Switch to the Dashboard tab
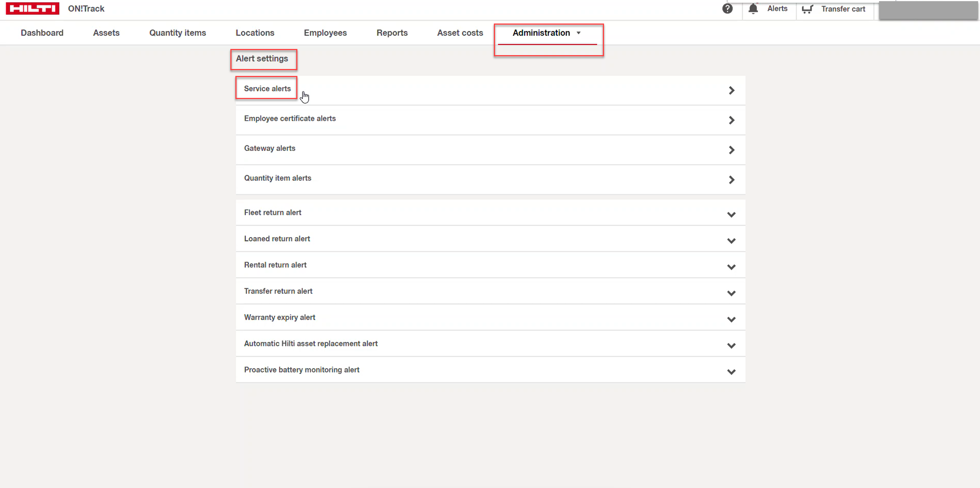Image resolution: width=980 pixels, height=488 pixels. pos(42,33)
